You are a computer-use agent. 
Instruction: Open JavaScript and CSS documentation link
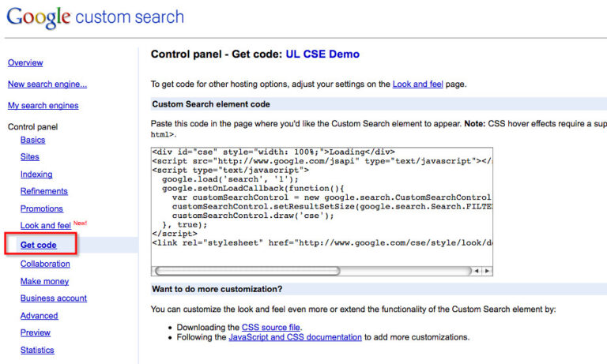click(x=295, y=337)
